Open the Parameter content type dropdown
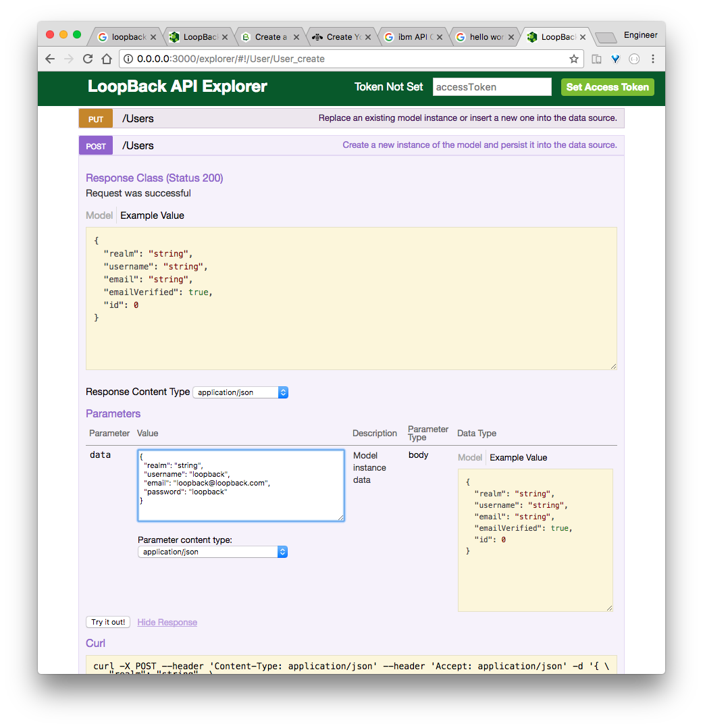Image resolution: width=703 pixels, height=728 pixels. pos(213,552)
